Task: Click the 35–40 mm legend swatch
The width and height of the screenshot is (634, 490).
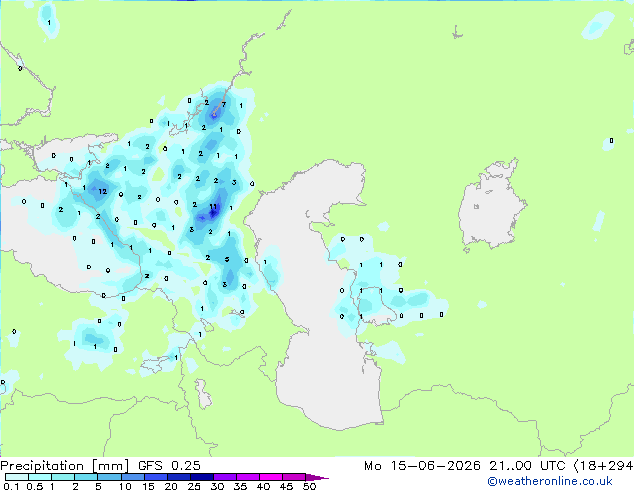Action: pos(247,477)
